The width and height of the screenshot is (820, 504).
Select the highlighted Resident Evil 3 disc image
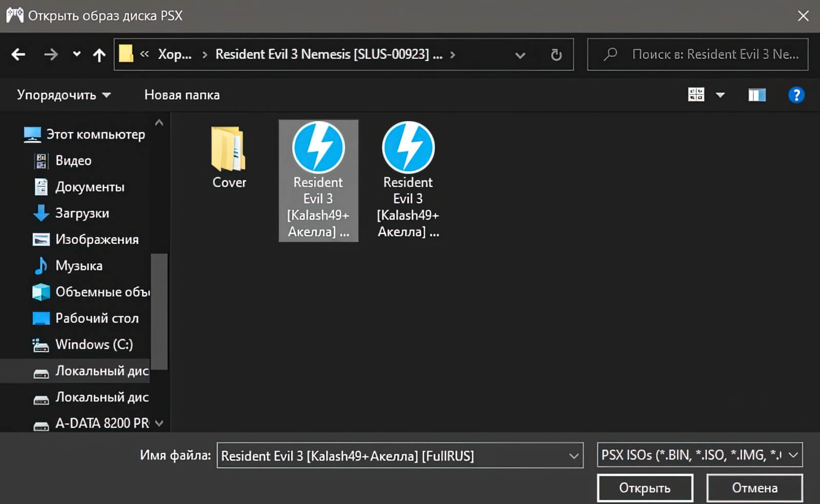click(x=318, y=180)
